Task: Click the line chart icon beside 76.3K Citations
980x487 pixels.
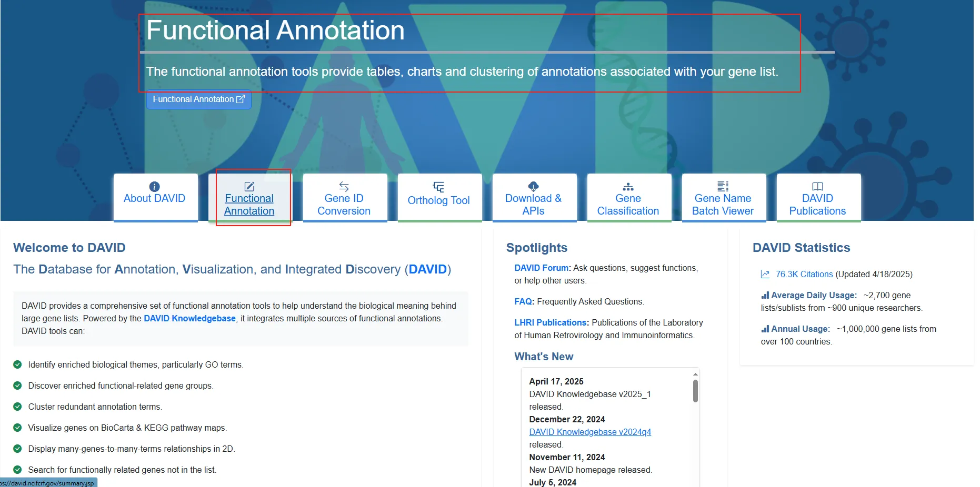Action: (x=765, y=274)
